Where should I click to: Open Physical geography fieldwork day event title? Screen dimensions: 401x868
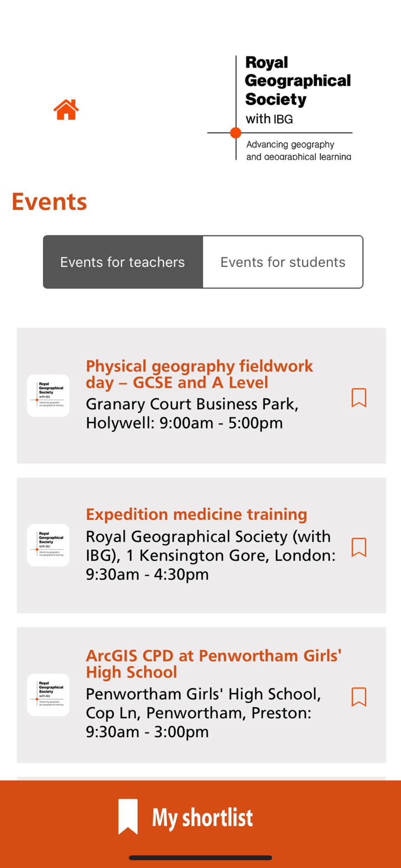click(x=199, y=374)
